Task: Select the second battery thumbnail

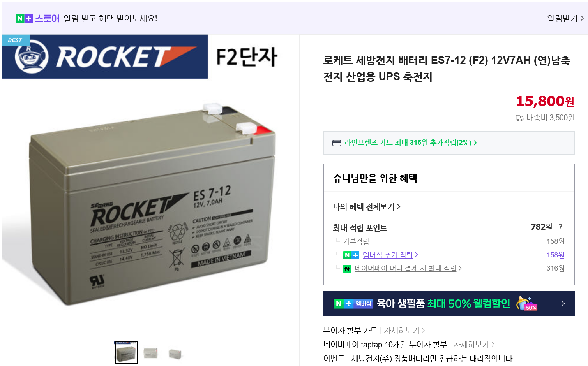Action: (x=150, y=353)
